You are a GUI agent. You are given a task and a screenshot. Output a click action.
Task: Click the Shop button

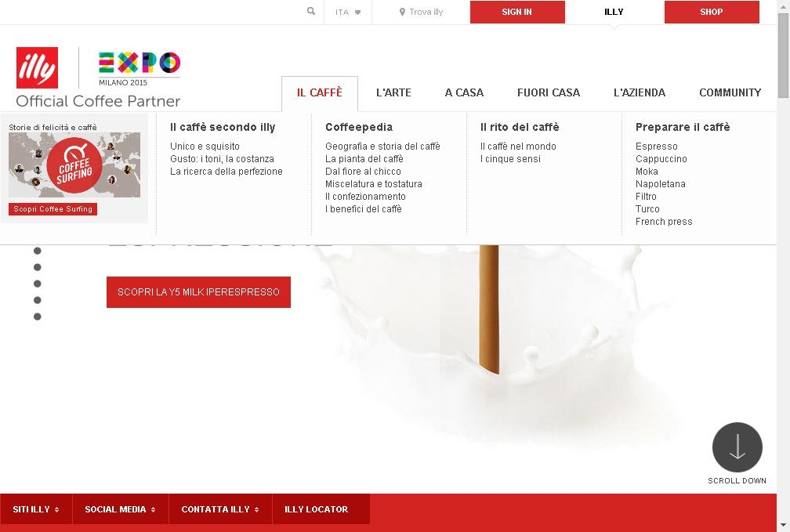click(712, 12)
